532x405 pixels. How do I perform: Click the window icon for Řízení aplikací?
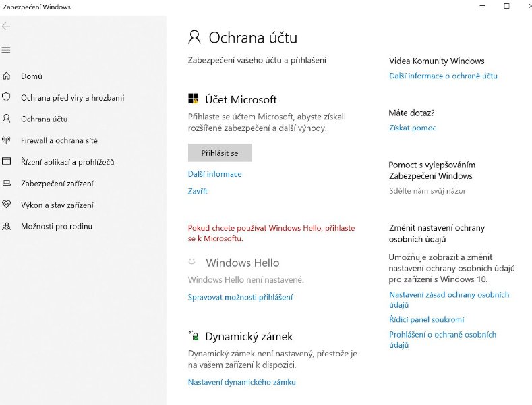click(7, 161)
